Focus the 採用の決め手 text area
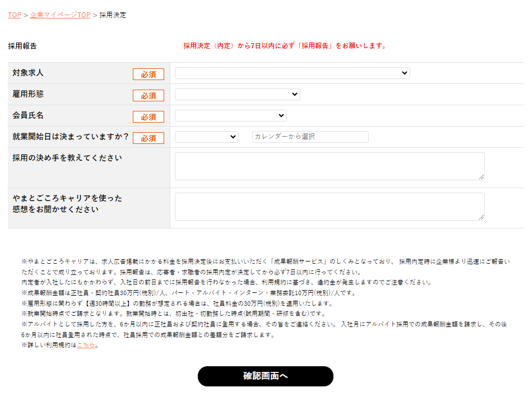Screen dimensions: 529x420 (329, 166)
